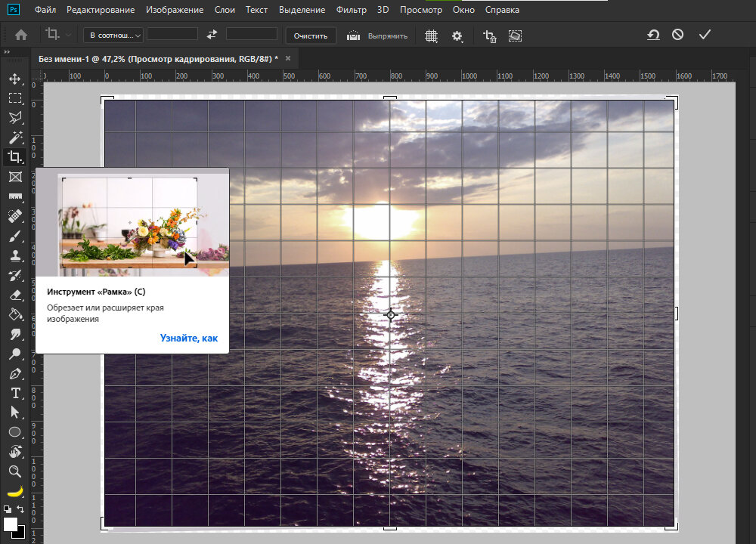Click the Выпрямить label

click(x=388, y=36)
